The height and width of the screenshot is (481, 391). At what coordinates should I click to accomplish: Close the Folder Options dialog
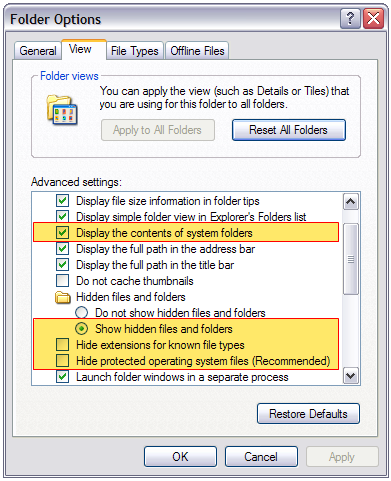tap(373, 19)
